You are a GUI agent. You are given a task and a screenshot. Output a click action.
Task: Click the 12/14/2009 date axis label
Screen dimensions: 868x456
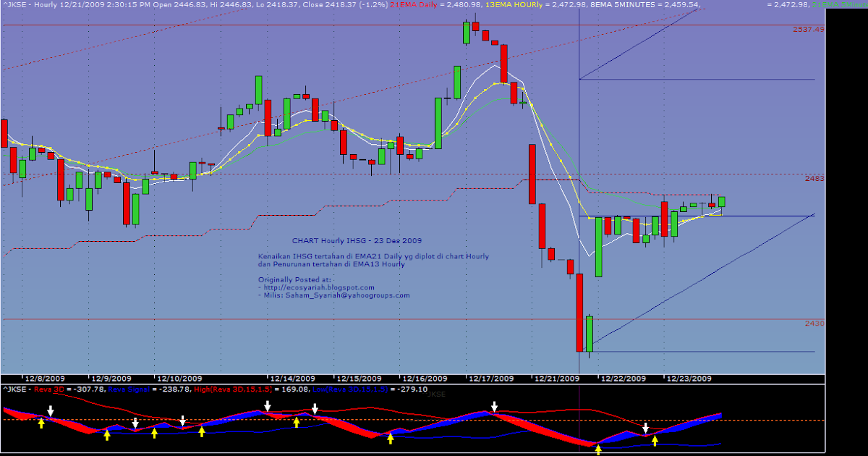click(x=292, y=379)
